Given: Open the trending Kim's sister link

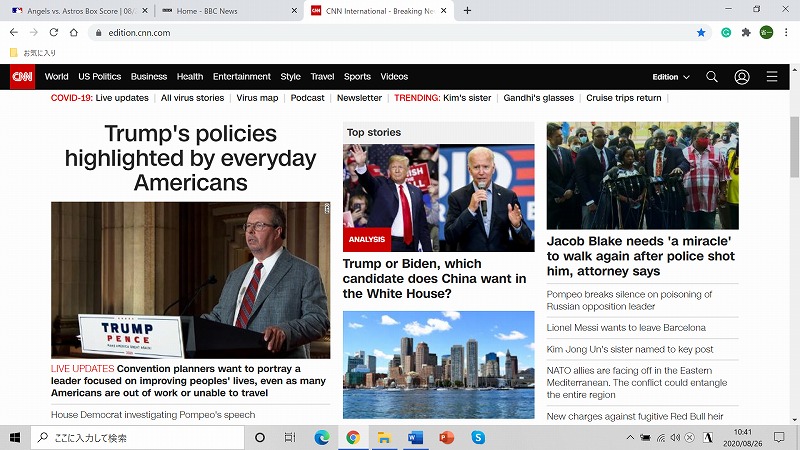Looking at the screenshot, I should [467, 98].
